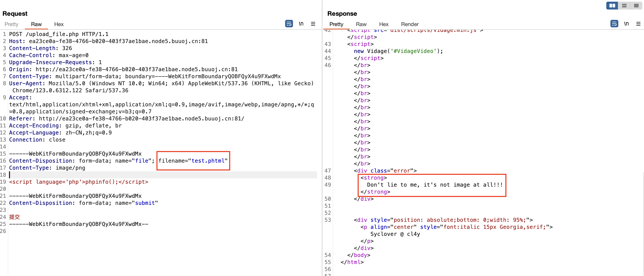
Task: Select combined tabbed layout icon
Action: (x=636, y=6)
